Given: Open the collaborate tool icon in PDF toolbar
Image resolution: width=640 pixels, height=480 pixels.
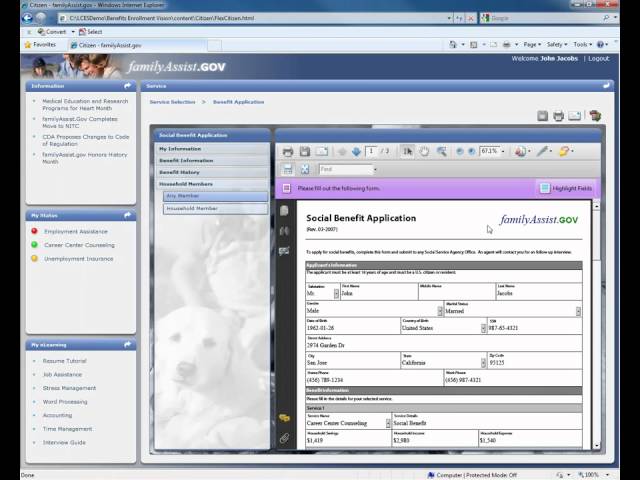Looking at the screenshot, I should [x=520, y=151].
